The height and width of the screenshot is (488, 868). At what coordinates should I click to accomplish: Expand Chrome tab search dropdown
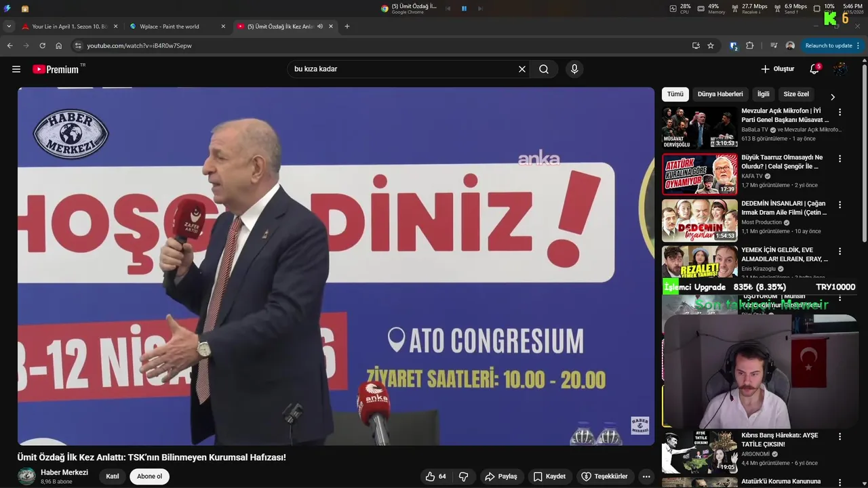(9, 26)
